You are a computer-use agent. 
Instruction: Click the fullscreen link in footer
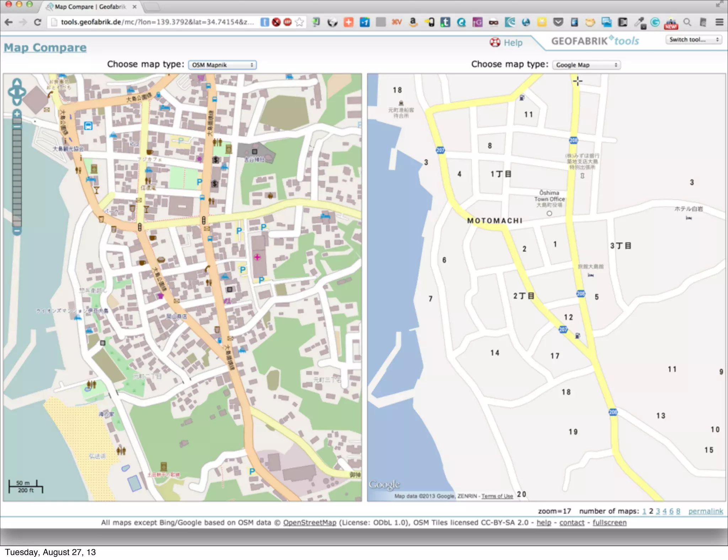click(609, 523)
